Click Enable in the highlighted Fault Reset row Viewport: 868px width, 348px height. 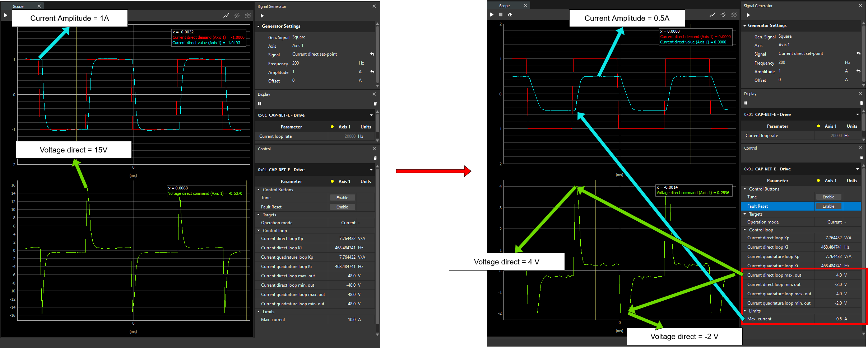point(828,206)
